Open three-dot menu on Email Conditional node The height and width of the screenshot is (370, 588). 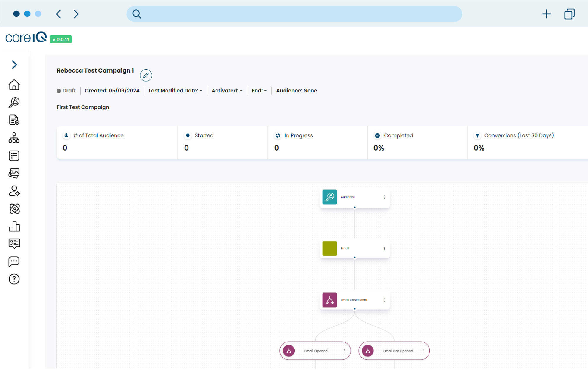(x=384, y=300)
